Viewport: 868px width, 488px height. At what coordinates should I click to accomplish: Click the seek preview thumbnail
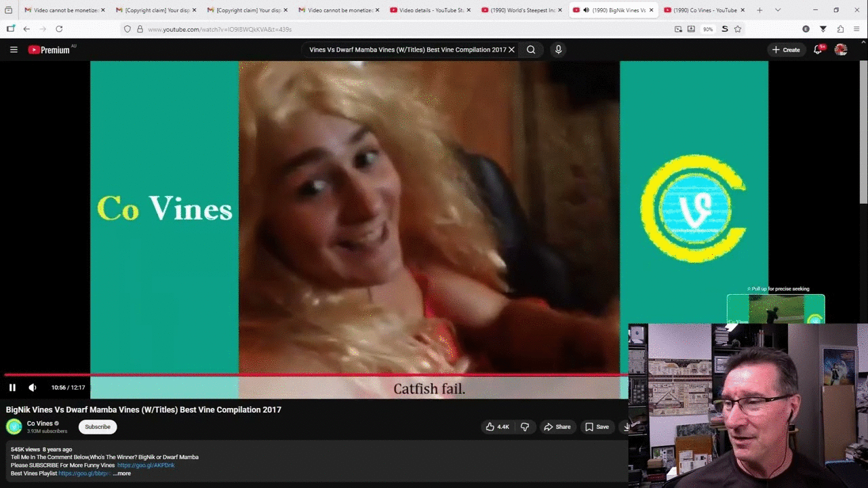[x=776, y=308]
